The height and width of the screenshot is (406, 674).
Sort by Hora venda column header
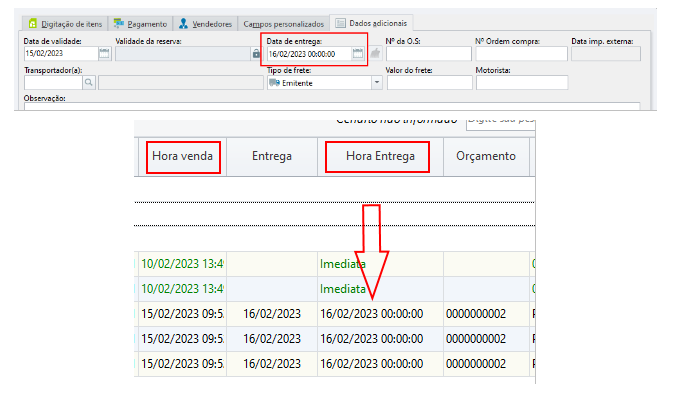183,156
